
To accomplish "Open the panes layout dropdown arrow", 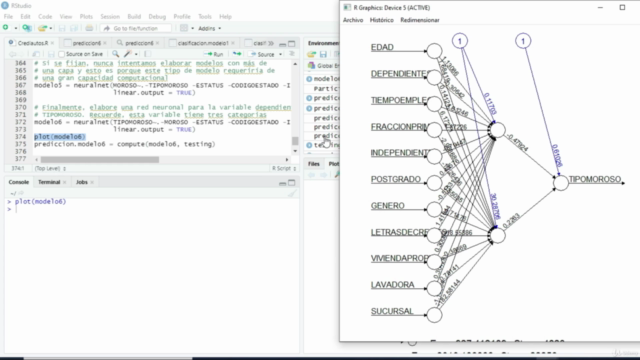I will pos(192,28).
